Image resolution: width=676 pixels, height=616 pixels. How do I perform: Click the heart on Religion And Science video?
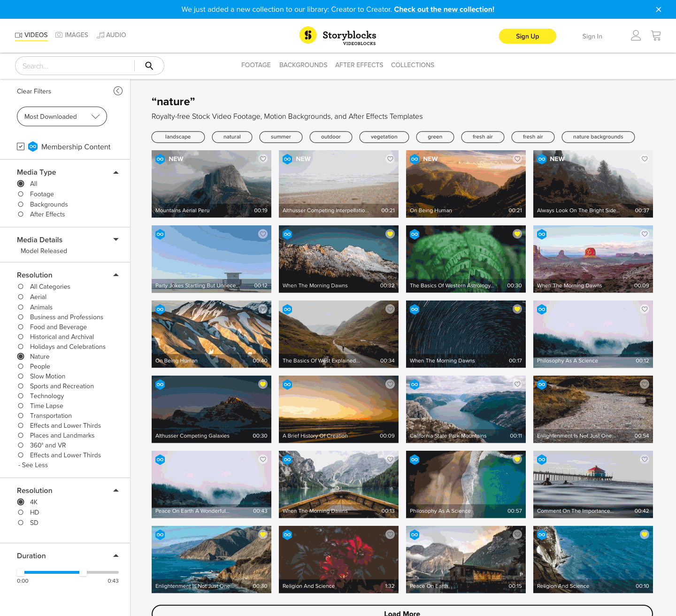click(390, 534)
